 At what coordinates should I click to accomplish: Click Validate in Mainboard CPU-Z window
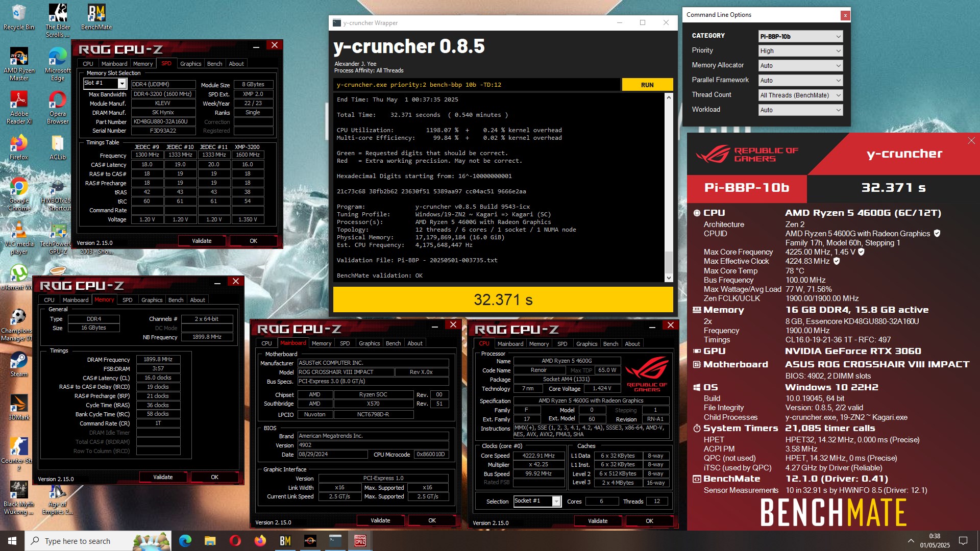(x=380, y=520)
